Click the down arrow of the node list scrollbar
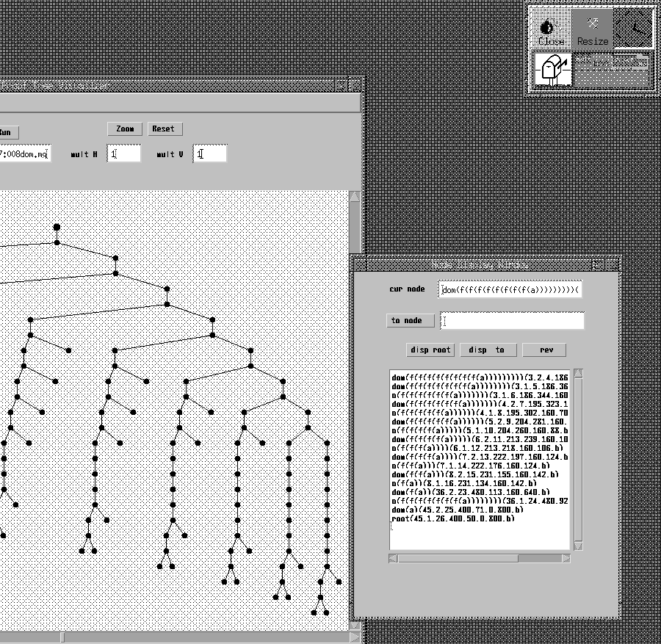The height and width of the screenshot is (644, 661). [x=578, y=546]
